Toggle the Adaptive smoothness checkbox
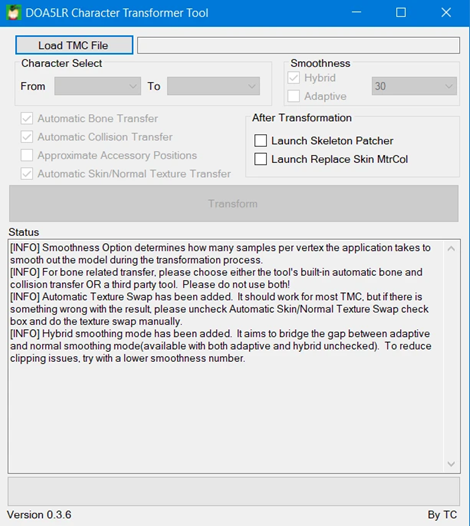The height and width of the screenshot is (526, 470). click(x=294, y=96)
